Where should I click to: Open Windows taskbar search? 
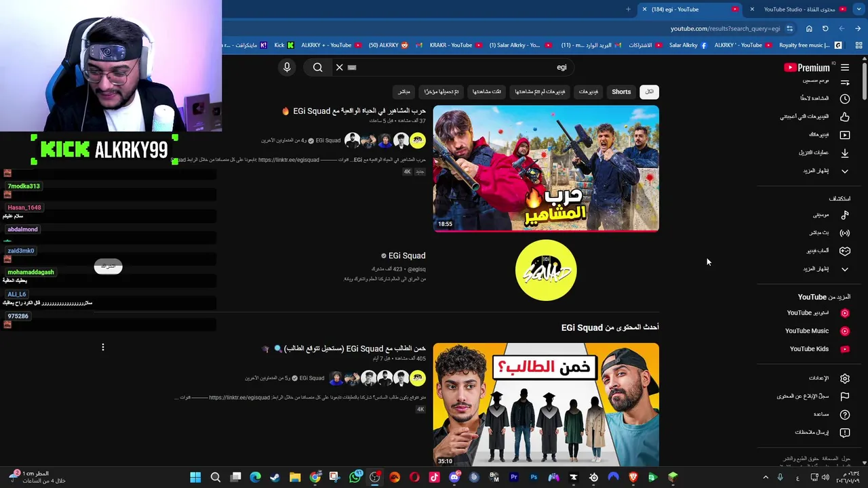(x=216, y=477)
